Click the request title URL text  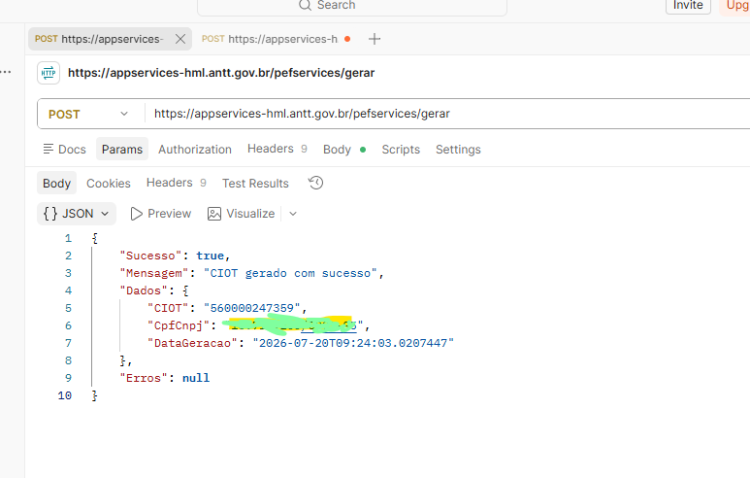(x=221, y=73)
